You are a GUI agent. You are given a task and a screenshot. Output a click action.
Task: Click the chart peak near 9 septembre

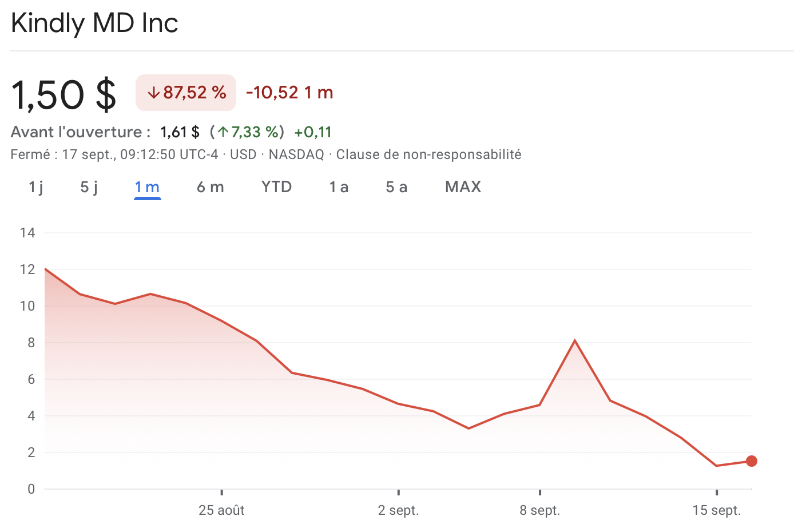(x=575, y=340)
